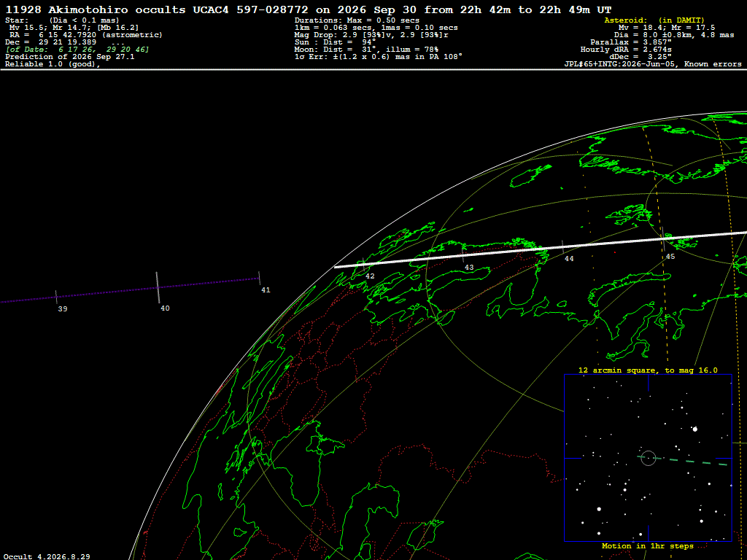Click the 41 minute marker on purple path
The width and height of the screenshot is (747, 560).
(259, 278)
